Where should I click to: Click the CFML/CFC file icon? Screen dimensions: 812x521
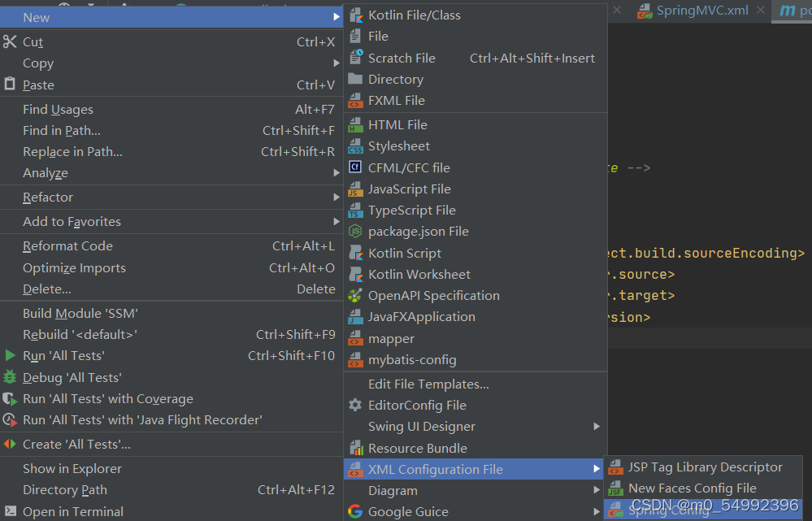coord(355,167)
